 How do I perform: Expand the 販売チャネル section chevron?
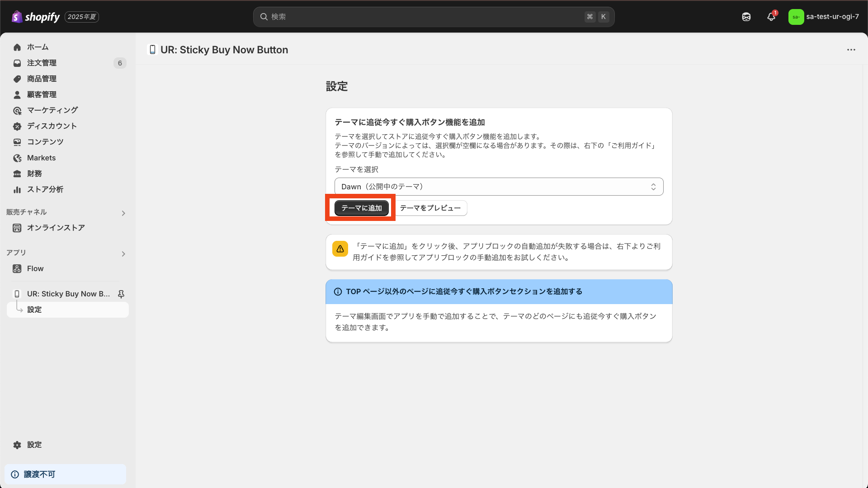(123, 213)
